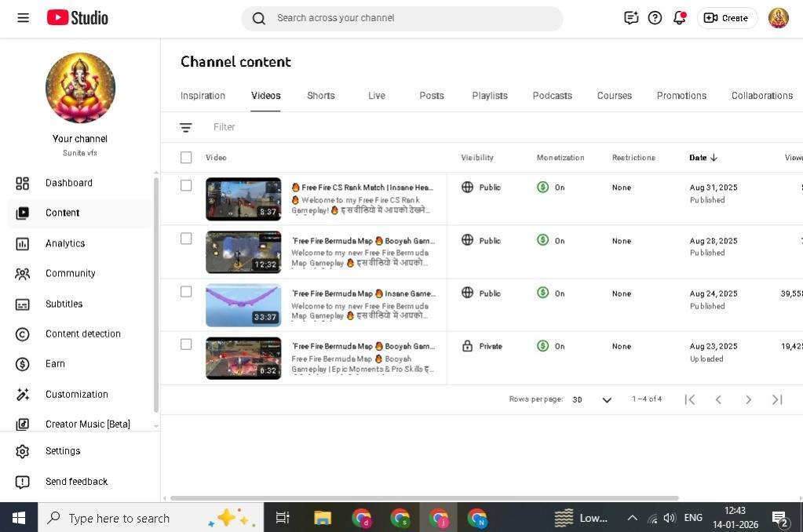803x532 pixels.
Task: Click the Create button
Action: [x=726, y=17]
